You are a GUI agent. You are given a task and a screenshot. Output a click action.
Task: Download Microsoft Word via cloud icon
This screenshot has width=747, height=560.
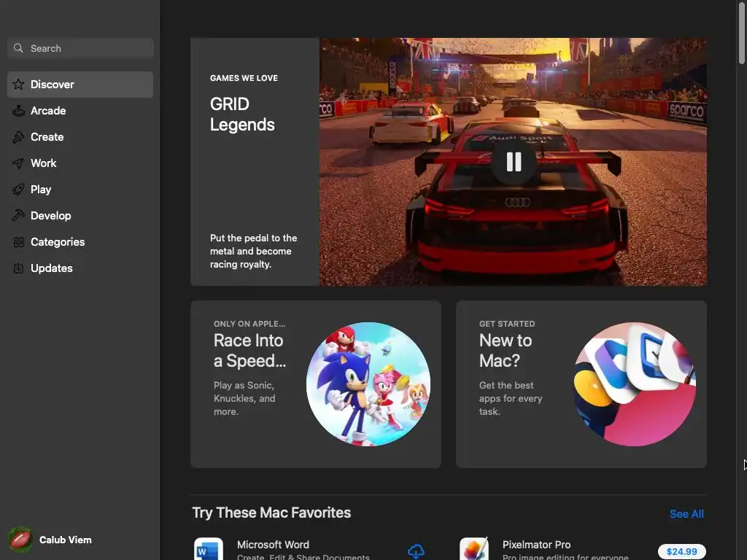coord(416,551)
